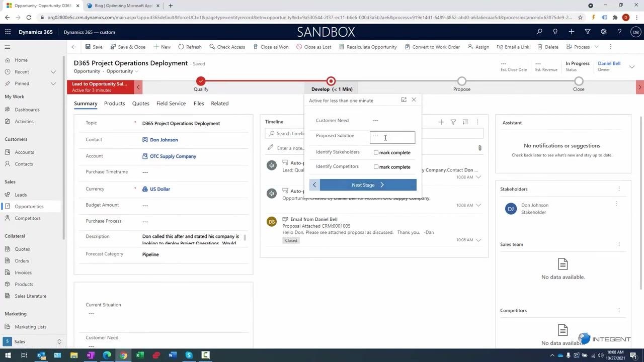Viewport: 644px width, 362px height.
Task: Mark Identify Stakeholders as complete
Action: click(376, 152)
